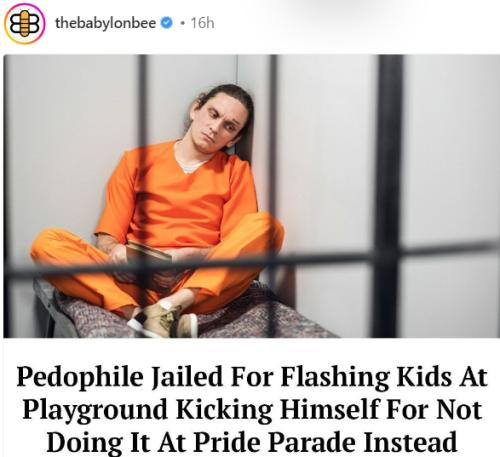Click the book held in inmate's lap
The width and height of the screenshot is (500, 457).
coord(149,252)
